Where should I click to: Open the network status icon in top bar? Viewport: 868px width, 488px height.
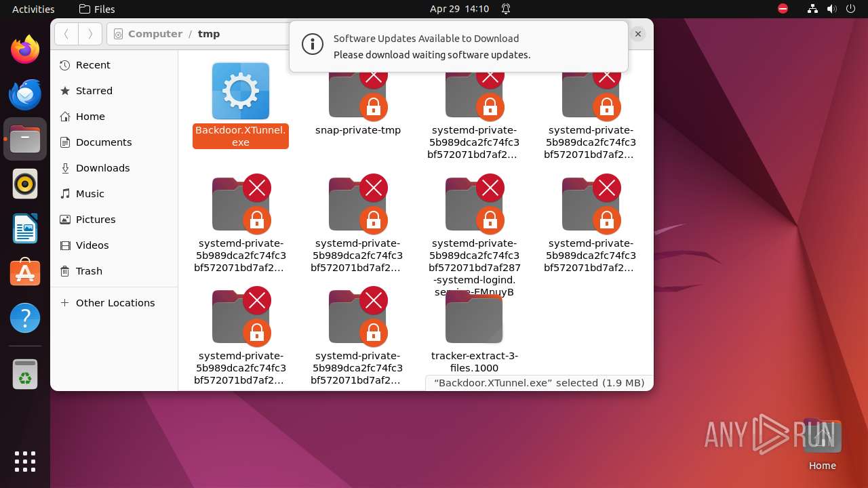tap(813, 9)
